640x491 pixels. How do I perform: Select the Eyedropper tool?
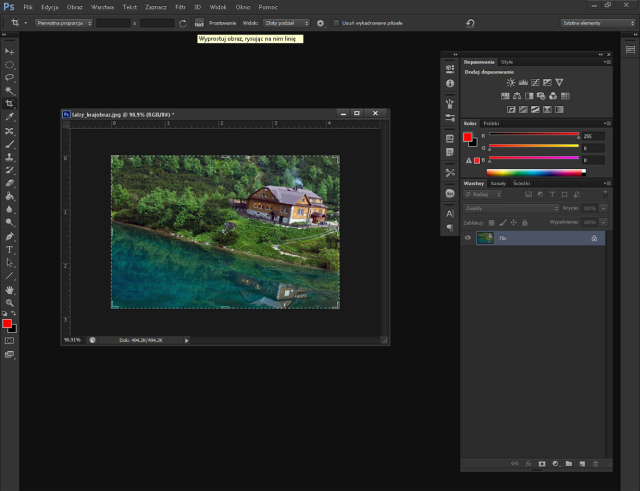click(x=9, y=117)
